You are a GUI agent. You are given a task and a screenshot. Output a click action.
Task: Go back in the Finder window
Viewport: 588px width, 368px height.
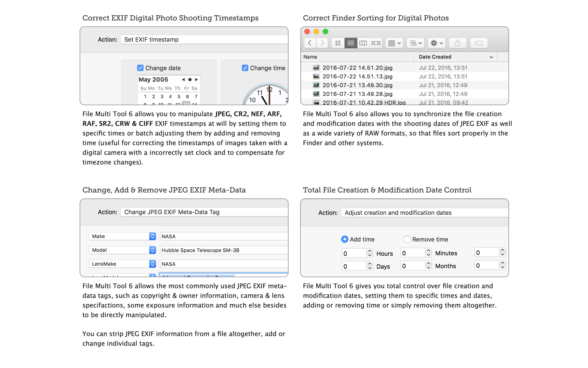310,43
